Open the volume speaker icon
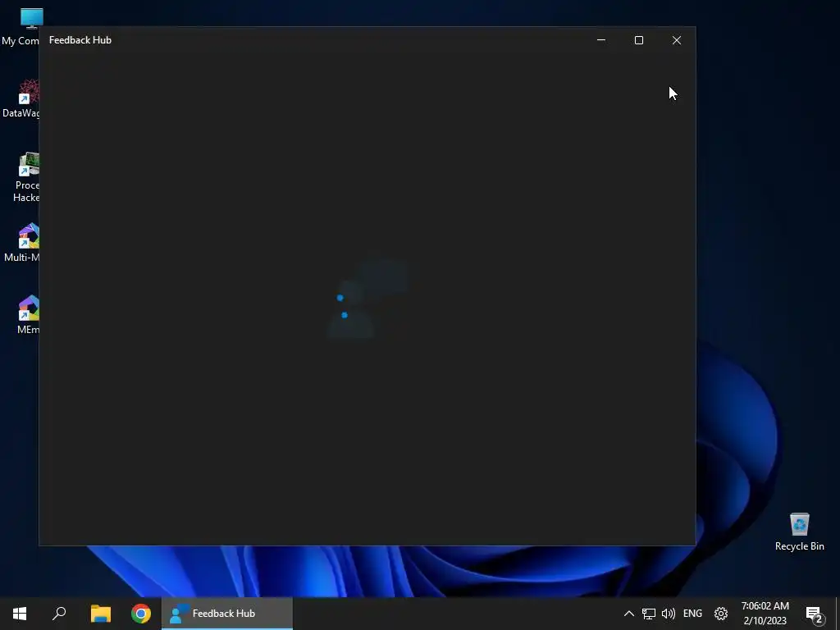 point(668,614)
